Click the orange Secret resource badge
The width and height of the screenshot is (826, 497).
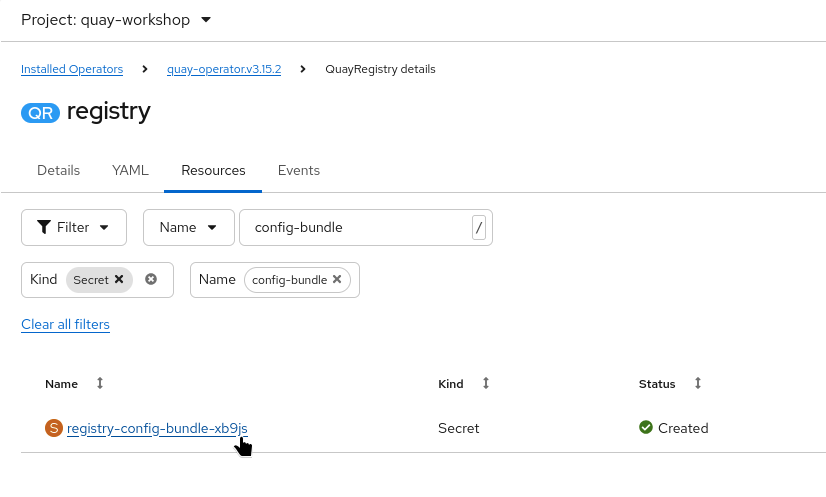(54, 428)
